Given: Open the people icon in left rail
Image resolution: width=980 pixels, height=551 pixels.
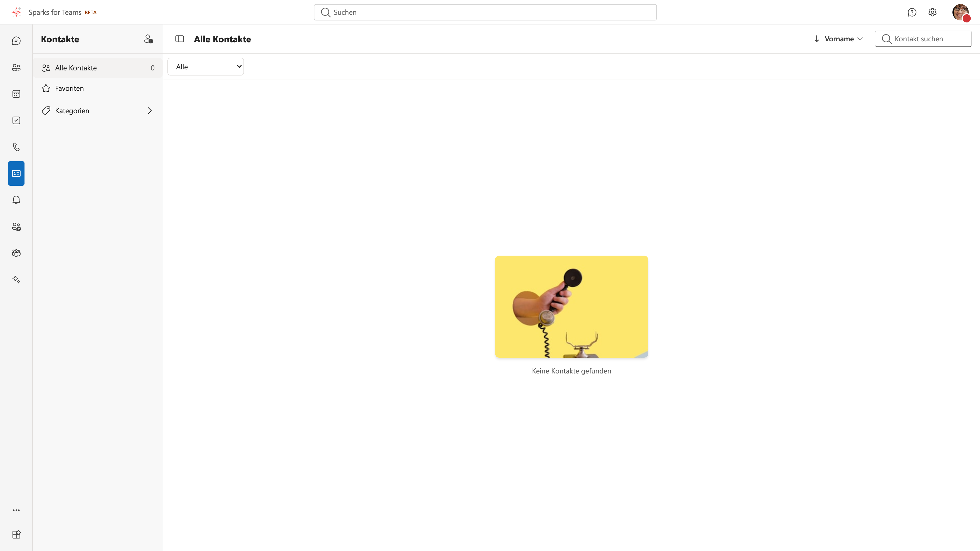Looking at the screenshot, I should coord(16,67).
